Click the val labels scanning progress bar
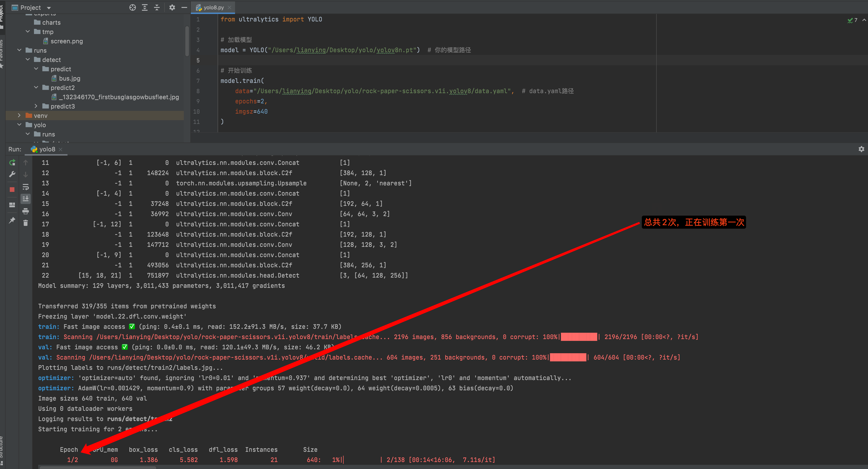Viewport: 868px width, 469px height. tap(568, 357)
